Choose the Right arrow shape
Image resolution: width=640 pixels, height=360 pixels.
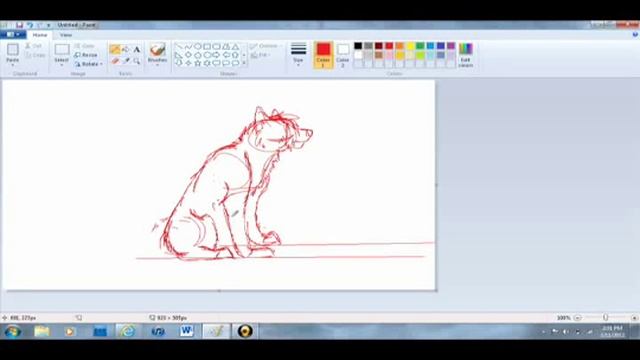216,55
